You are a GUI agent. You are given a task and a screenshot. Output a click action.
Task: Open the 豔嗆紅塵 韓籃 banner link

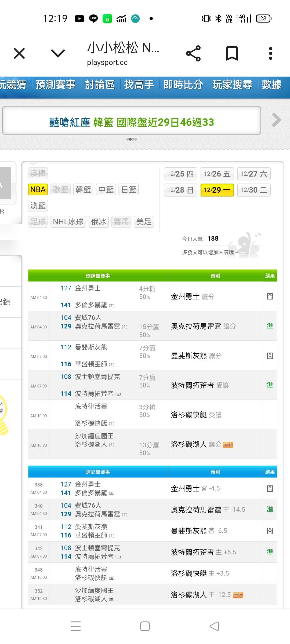point(132,122)
